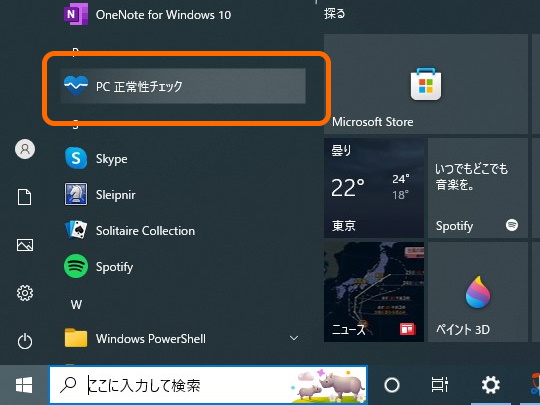Image resolution: width=540 pixels, height=405 pixels.
Task: Expand the Windows PowerShell folder chevron
Action: pyautogui.click(x=294, y=338)
